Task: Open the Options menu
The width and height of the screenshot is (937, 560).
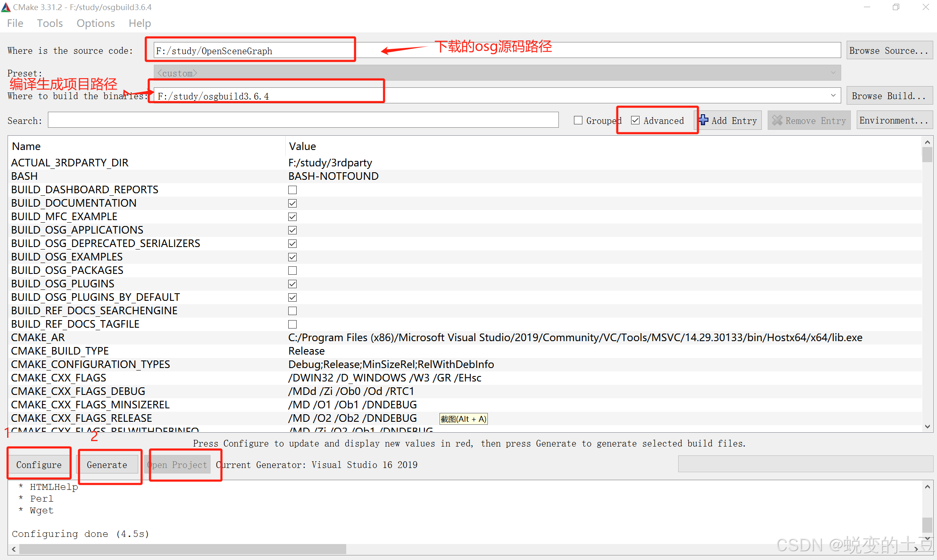Action: (95, 23)
